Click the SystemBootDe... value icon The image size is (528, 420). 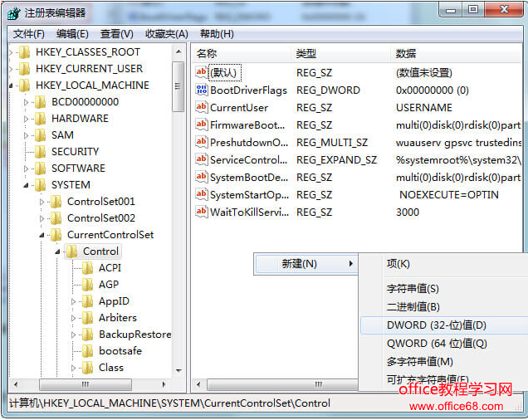202,177
